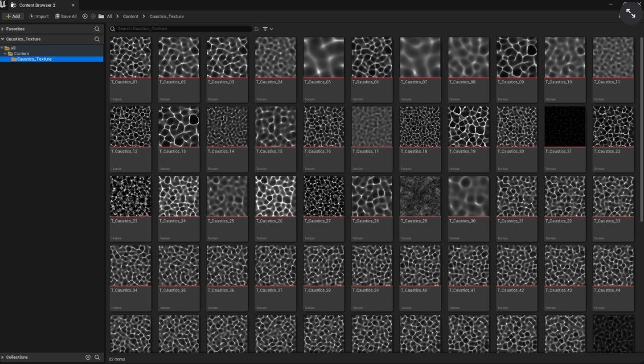Collapse the Caustics_Texture sources section
The height and width of the screenshot is (364, 644).
pos(2,39)
